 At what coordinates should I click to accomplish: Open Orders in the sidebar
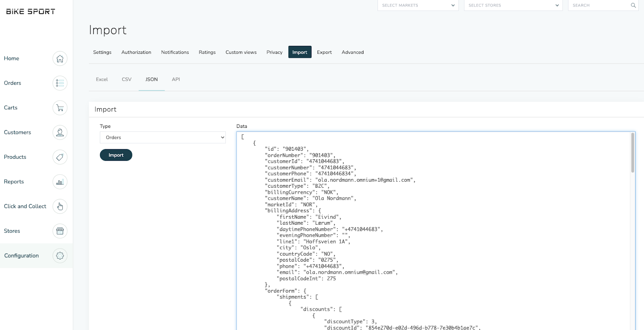coord(12,83)
